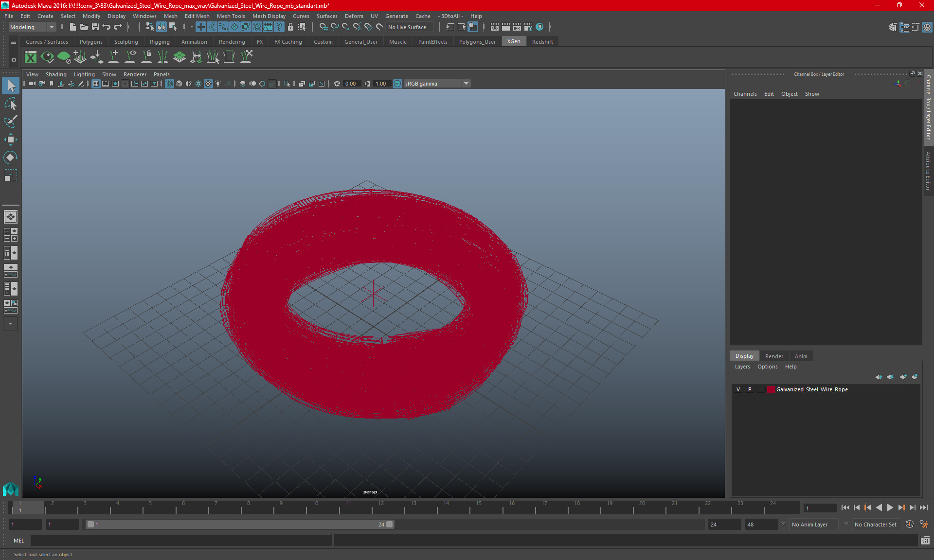Screen dimensions: 934x560
Task: Expand the toolbox bottom arrow button
Action: (x=10, y=324)
